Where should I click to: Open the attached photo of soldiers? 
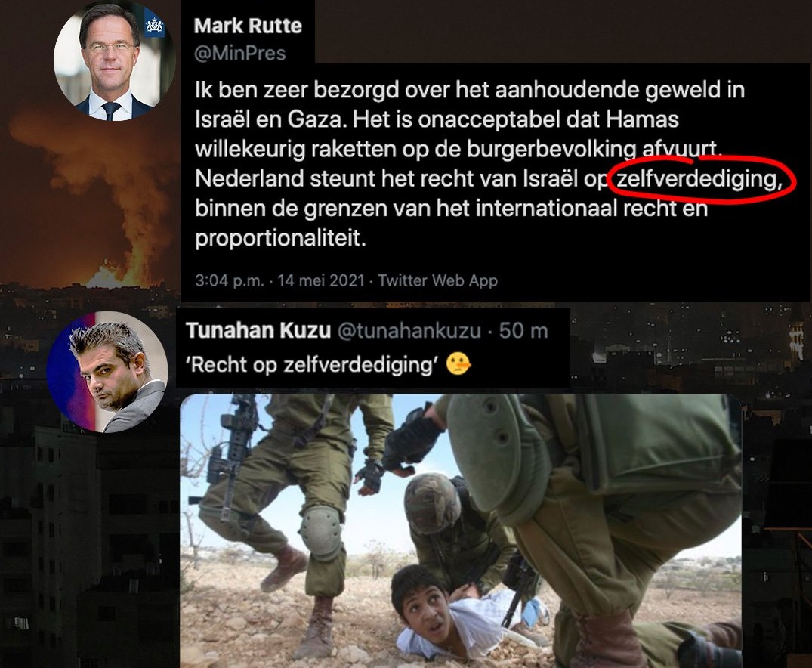click(x=461, y=530)
